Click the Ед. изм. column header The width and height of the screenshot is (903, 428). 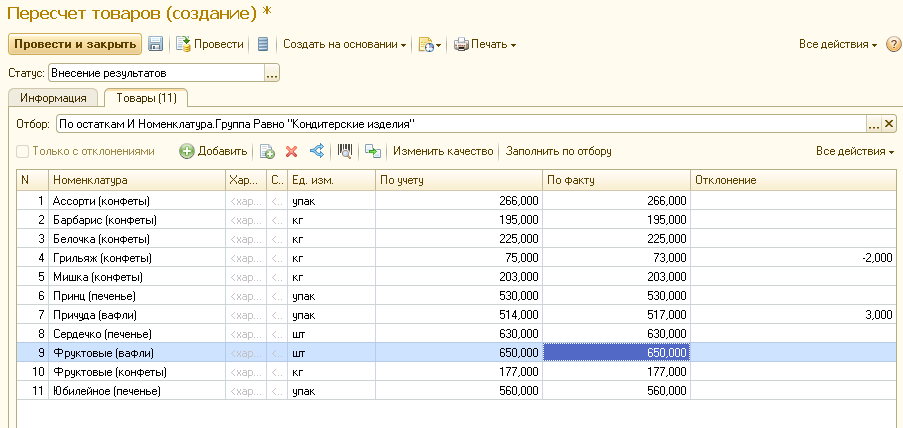coord(331,180)
